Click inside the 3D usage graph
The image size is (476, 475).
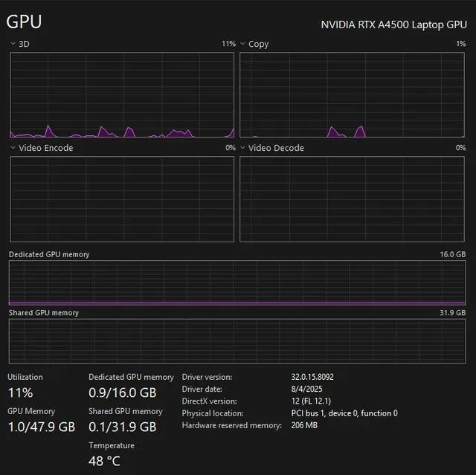click(x=122, y=95)
